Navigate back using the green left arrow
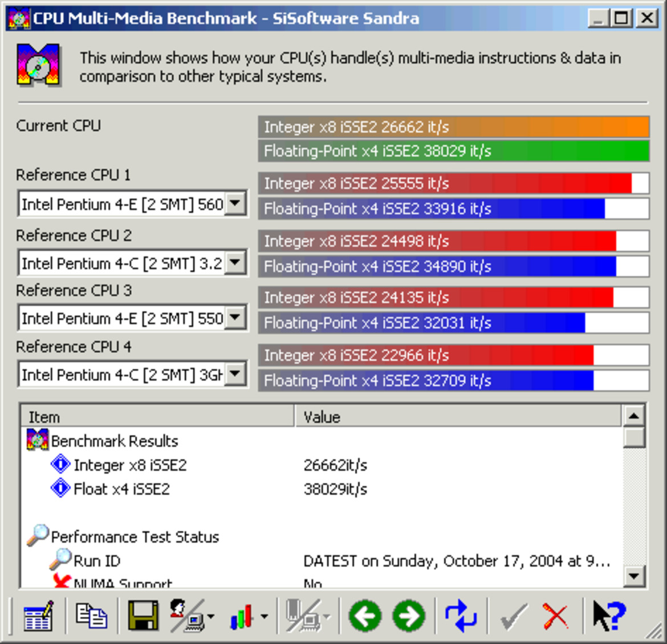This screenshot has height=644, width=667. (x=365, y=616)
